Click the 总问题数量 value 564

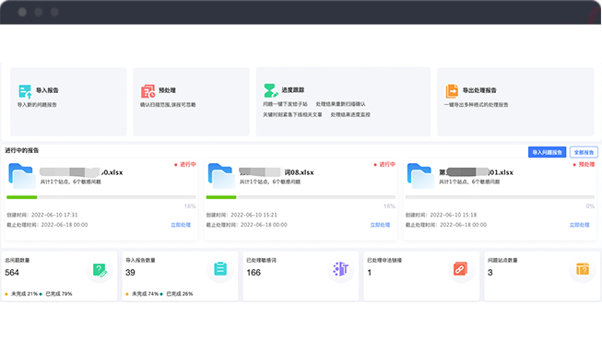(12, 273)
